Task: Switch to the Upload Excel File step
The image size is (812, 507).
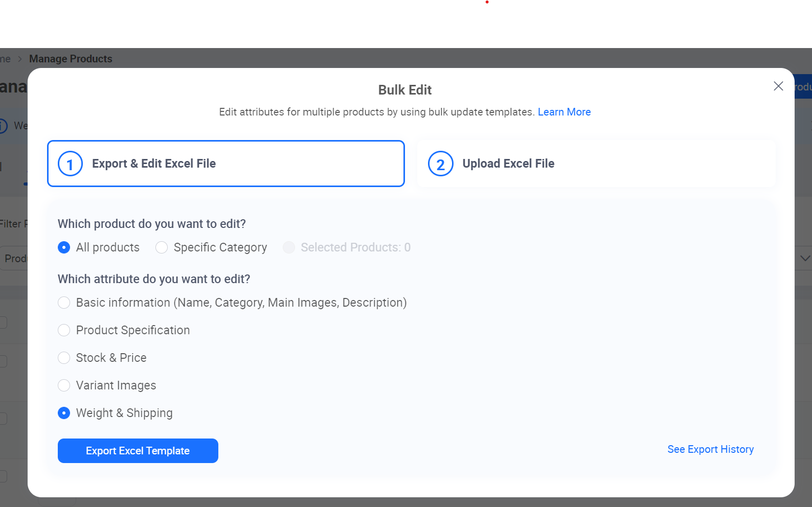Action: point(596,164)
